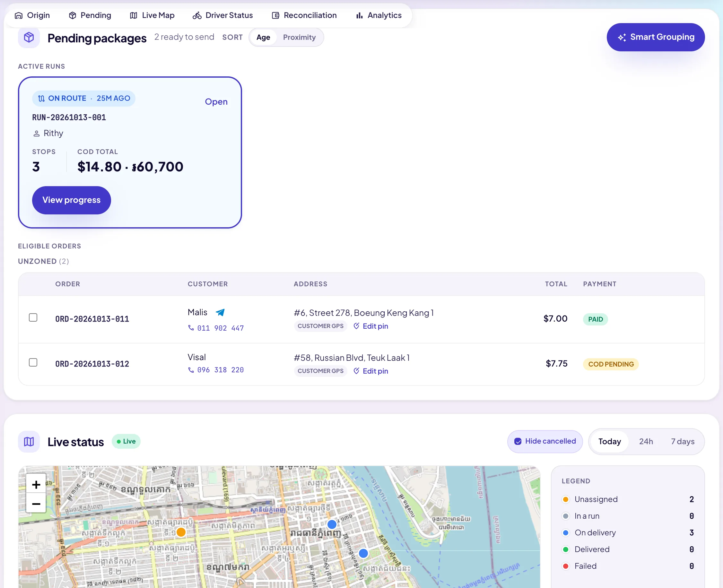Image resolution: width=723 pixels, height=588 pixels.
Task: Click the green Delivered legend swatch
Action: click(565, 549)
